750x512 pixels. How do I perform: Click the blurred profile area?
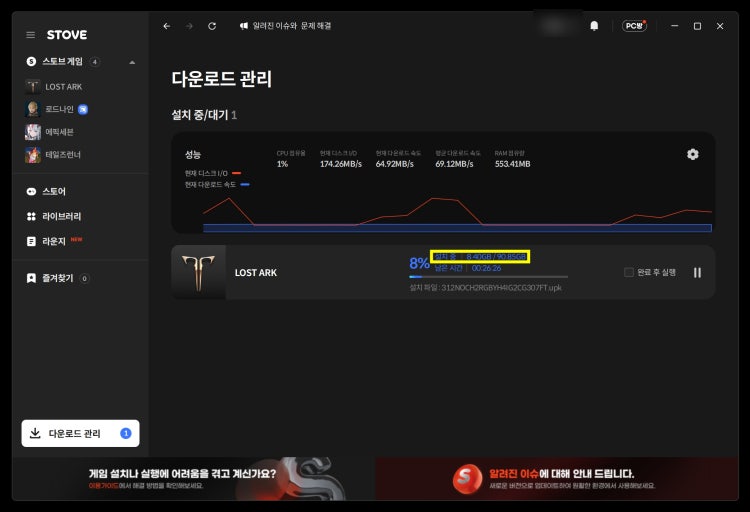[555, 26]
